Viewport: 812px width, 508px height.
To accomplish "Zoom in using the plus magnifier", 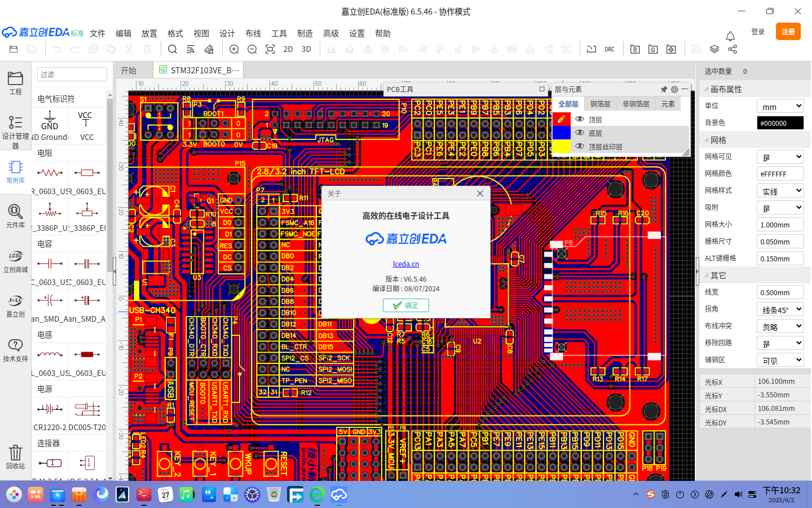I will (234, 49).
